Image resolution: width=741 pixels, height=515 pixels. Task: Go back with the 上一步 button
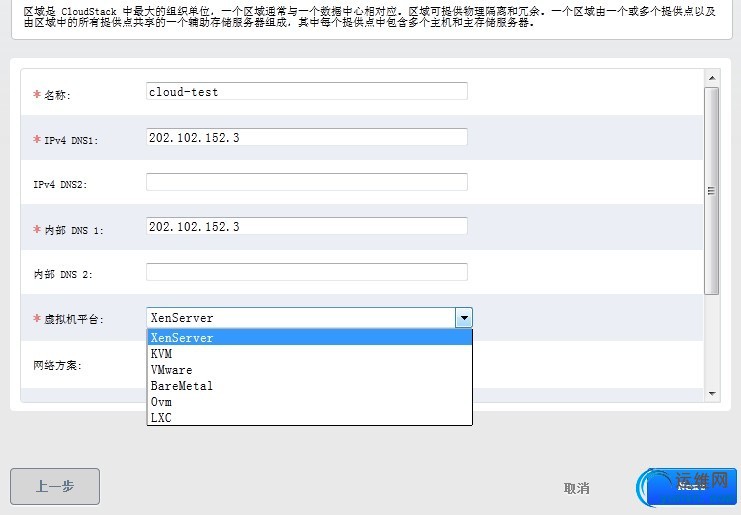(55, 486)
